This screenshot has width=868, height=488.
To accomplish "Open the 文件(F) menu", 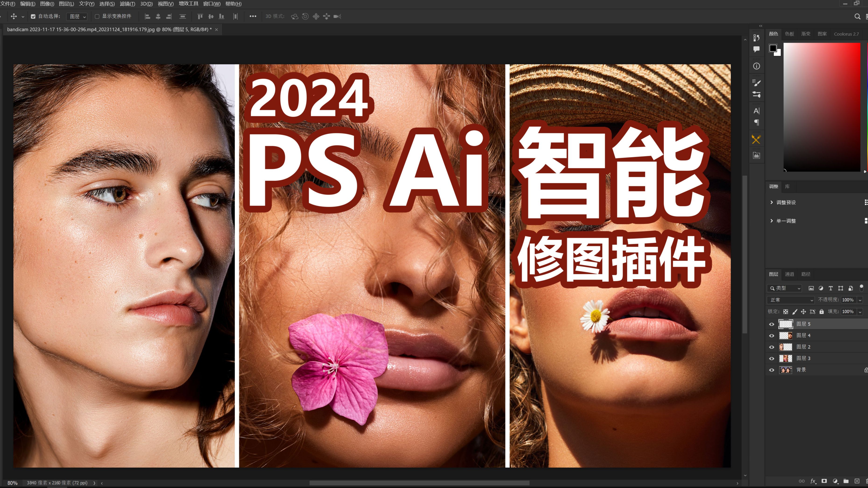I will click(7, 4).
